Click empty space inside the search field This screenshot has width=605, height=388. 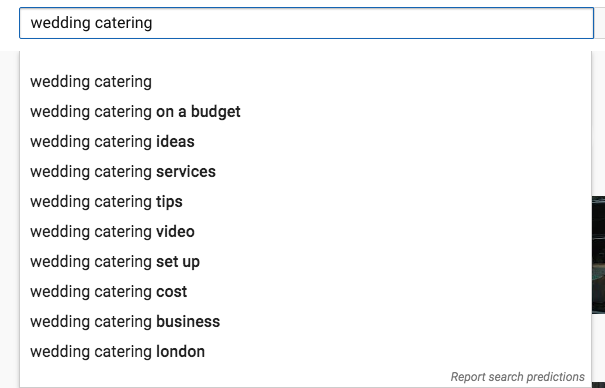[370, 23]
